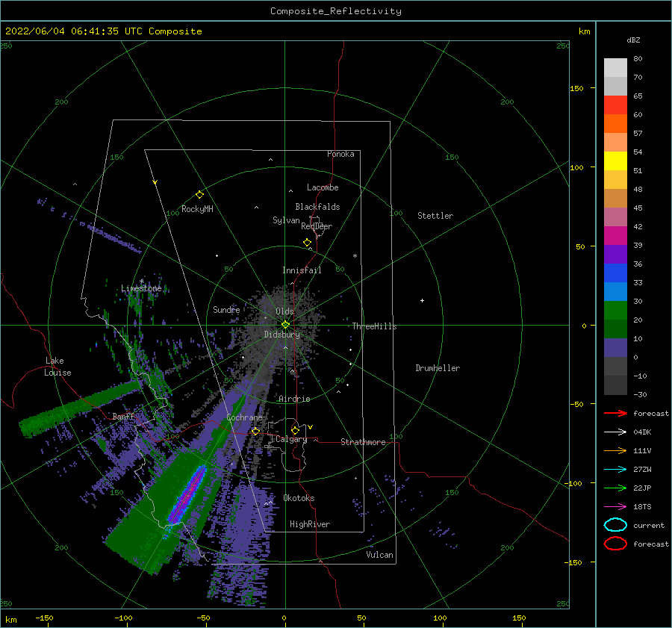The width and height of the screenshot is (672, 628).
Task: Click the 42 dBZ pink color swatch
Action: tap(615, 217)
